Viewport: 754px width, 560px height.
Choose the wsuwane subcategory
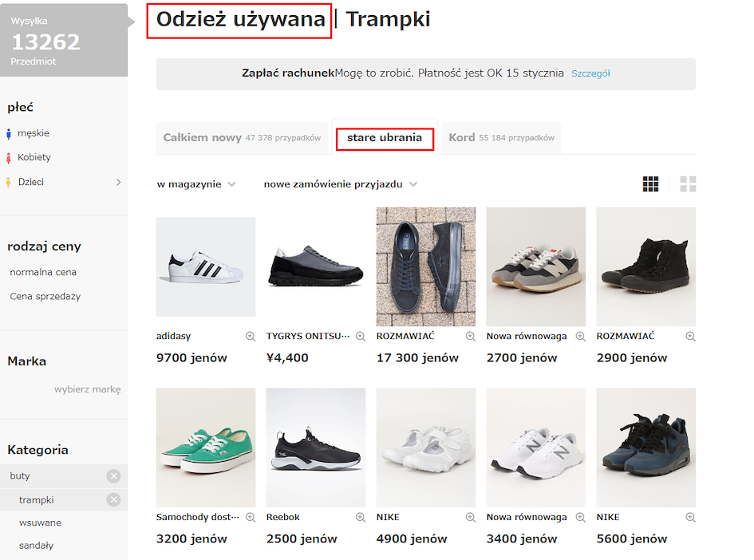coord(41,523)
